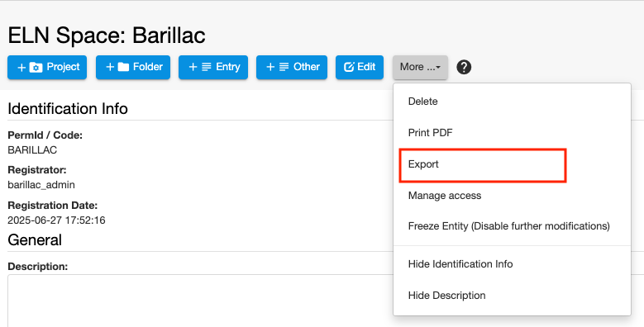Click the General section heading
The height and width of the screenshot is (327, 644).
tap(35, 240)
